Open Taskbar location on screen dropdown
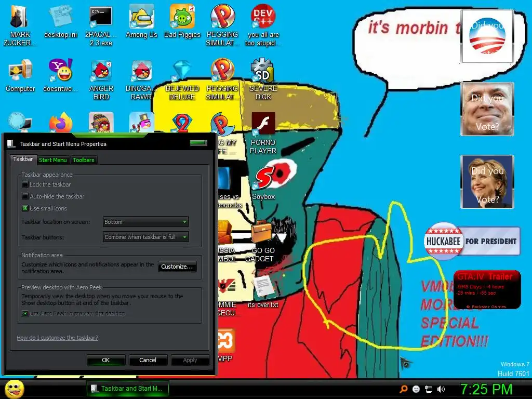 click(x=145, y=222)
